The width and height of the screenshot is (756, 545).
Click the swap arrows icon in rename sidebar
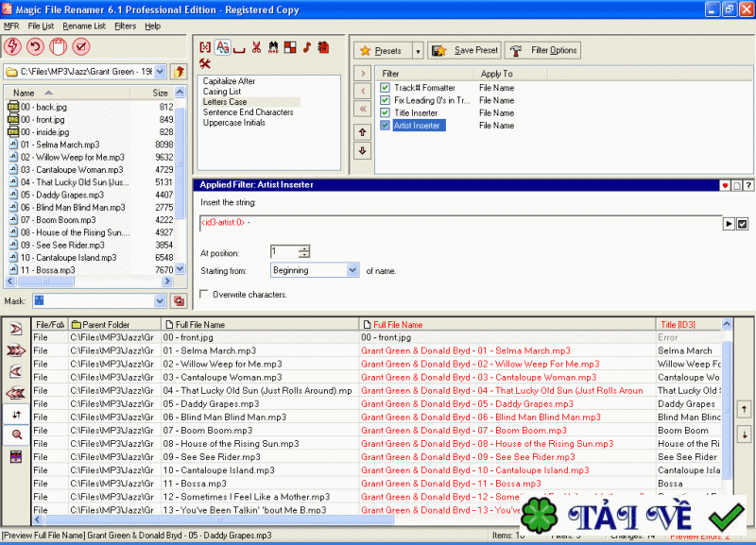pos(17,414)
